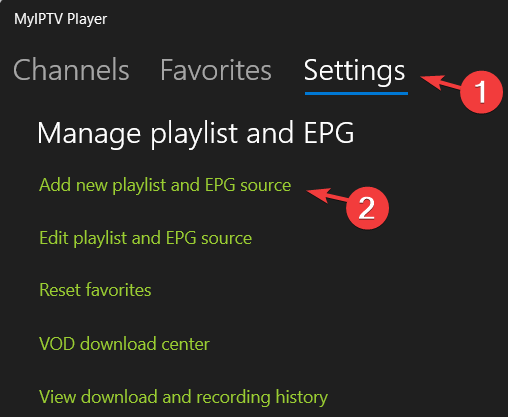
Task: Open the Favorites tab
Action: click(216, 70)
